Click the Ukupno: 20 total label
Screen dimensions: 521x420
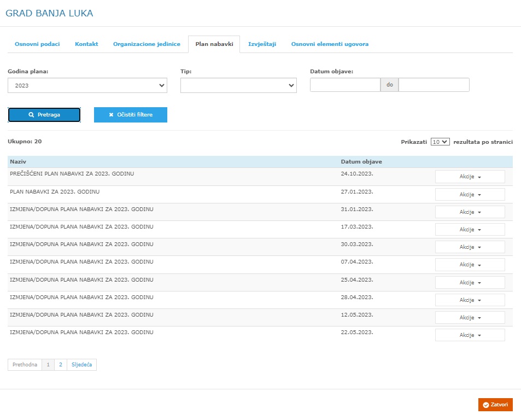(25, 141)
